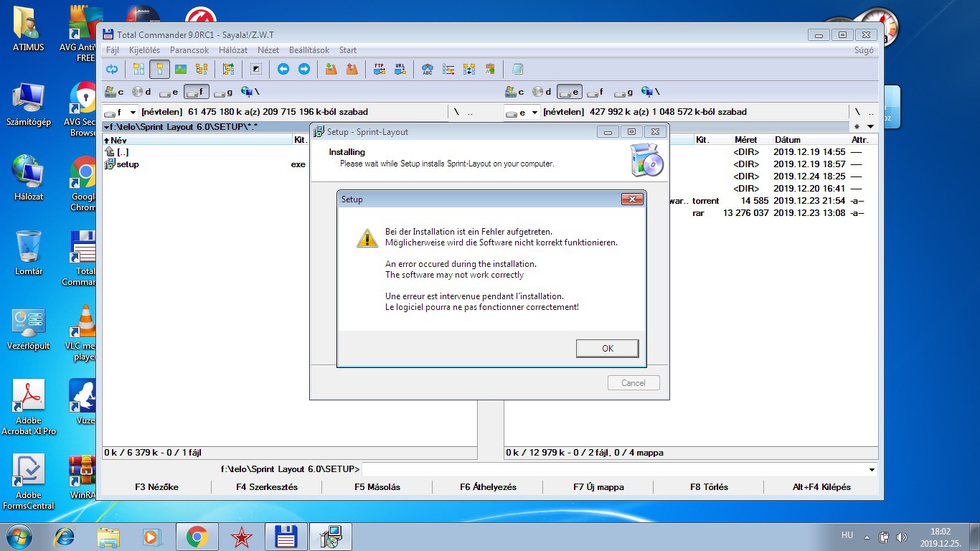Click F6 Áthelyezés button
This screenshot has width=980, height=551.
[488, 487]
